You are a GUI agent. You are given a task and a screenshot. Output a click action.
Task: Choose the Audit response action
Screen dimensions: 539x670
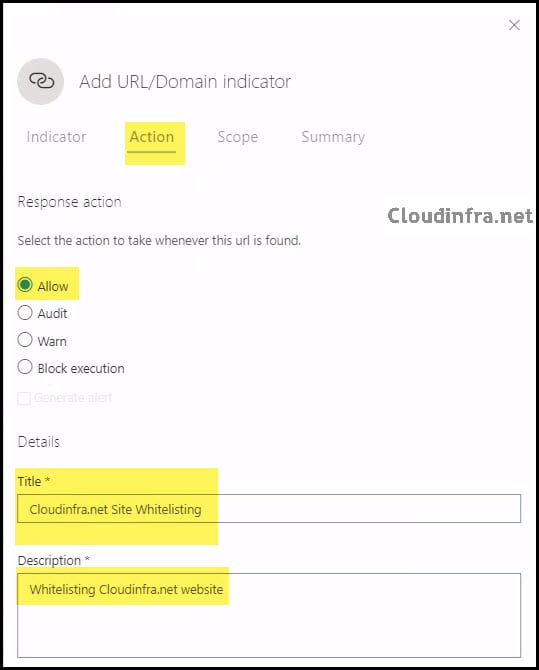click(x=25, y=312)
